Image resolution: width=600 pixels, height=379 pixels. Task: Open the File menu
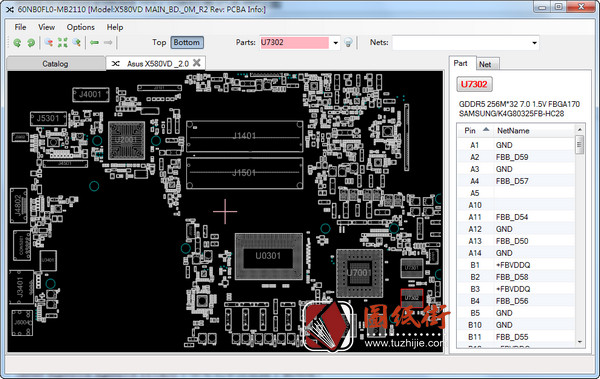tap(20, 27)
